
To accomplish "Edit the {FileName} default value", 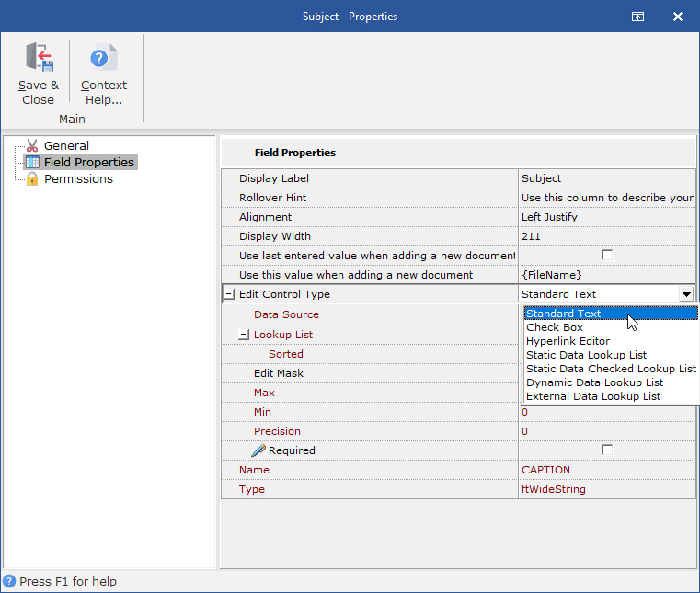I will [607, 275].
